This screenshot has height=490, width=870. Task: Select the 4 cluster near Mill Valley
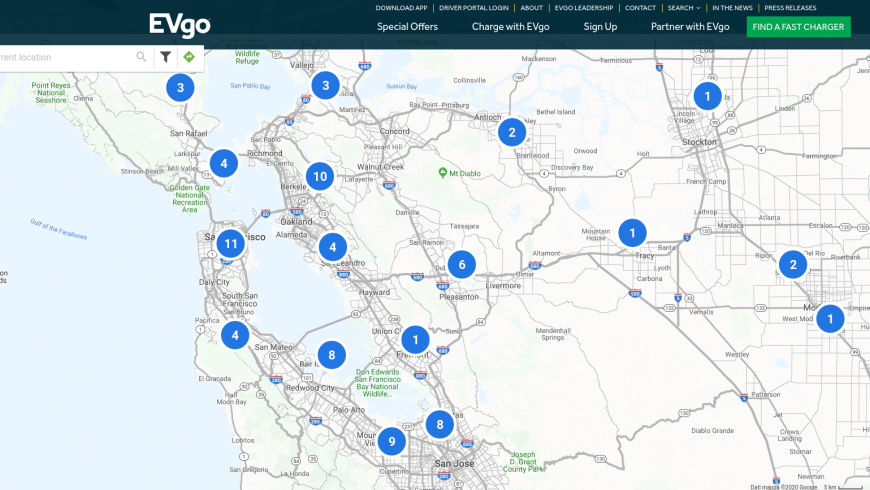[224, 164]
